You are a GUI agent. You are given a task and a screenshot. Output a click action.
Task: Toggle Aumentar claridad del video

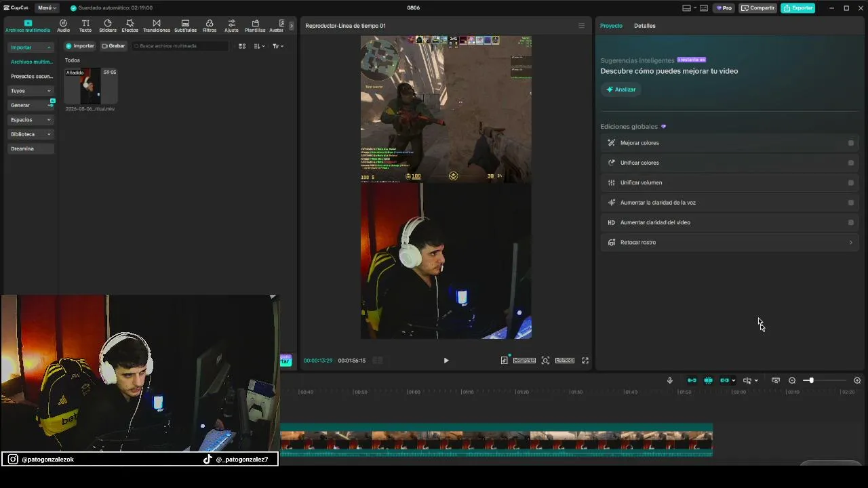(x=851, y=222)
